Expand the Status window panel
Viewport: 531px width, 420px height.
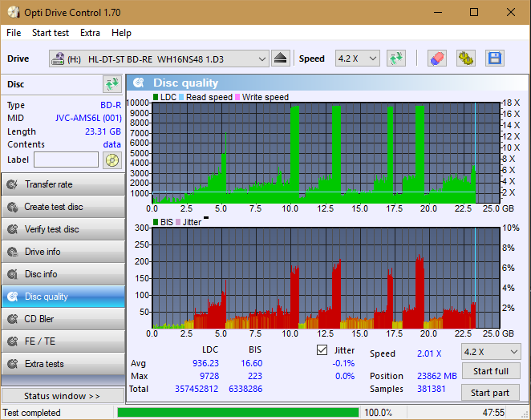63,396
